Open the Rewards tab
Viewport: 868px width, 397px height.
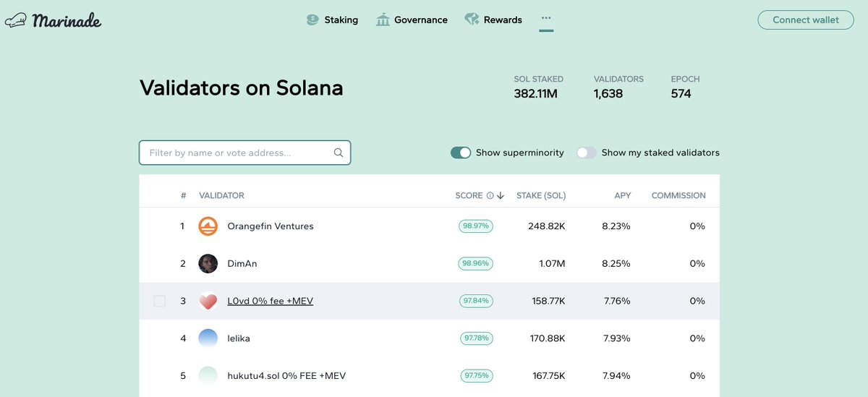(493, 20)
